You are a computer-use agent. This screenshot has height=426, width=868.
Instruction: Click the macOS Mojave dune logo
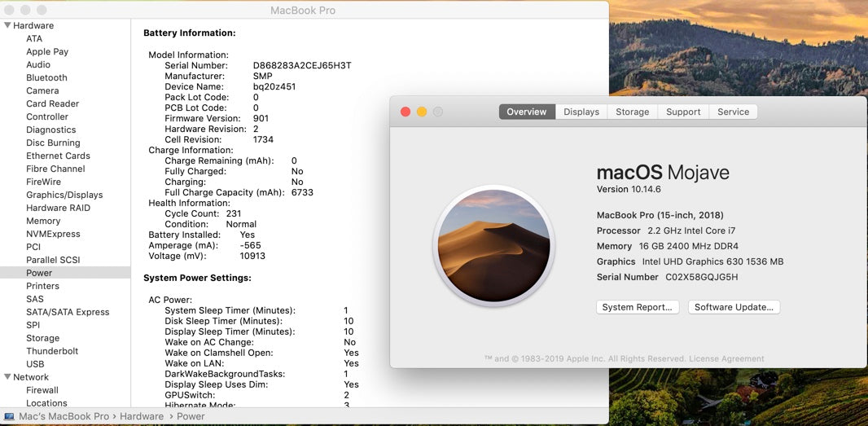pos(493,246)
